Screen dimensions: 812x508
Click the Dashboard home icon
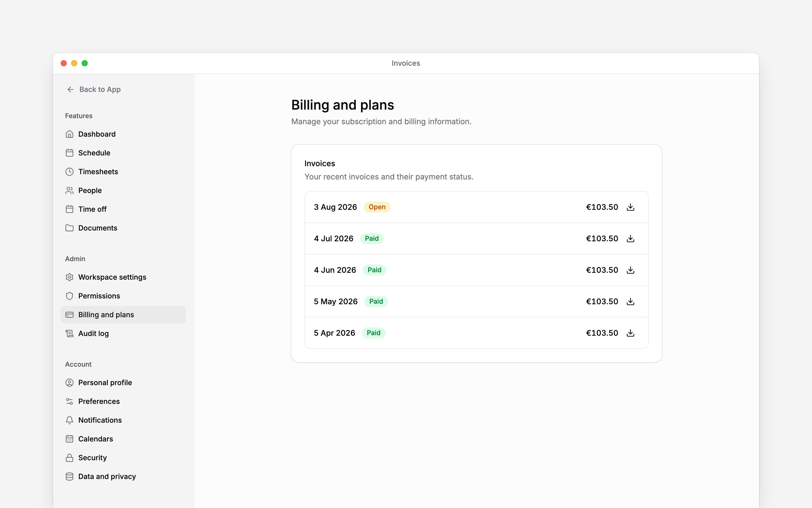pyautogui.click(x=70, y=134)
